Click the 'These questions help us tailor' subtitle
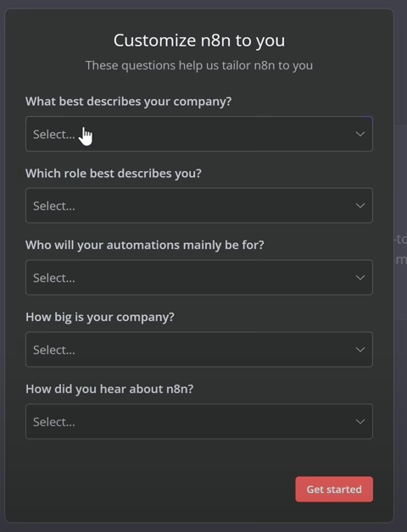The image size is (407, 532). 199,65
